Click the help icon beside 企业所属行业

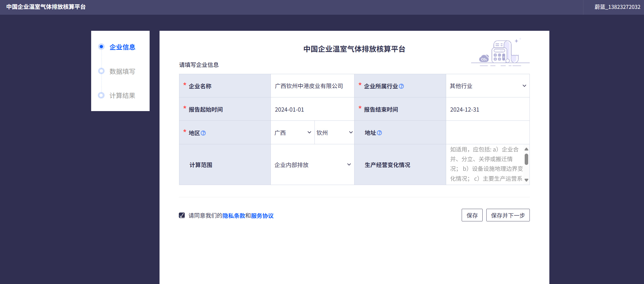[x=401, y=86]
